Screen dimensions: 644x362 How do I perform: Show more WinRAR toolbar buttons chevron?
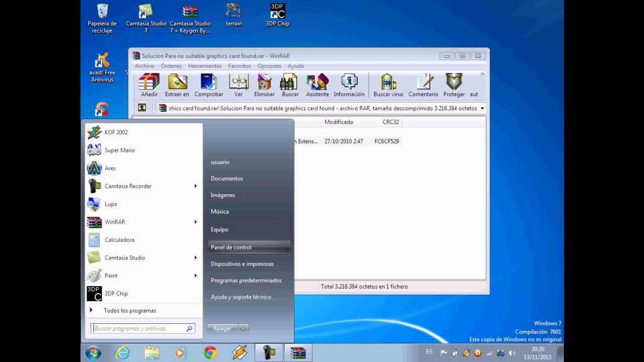[x=482, y=74]
